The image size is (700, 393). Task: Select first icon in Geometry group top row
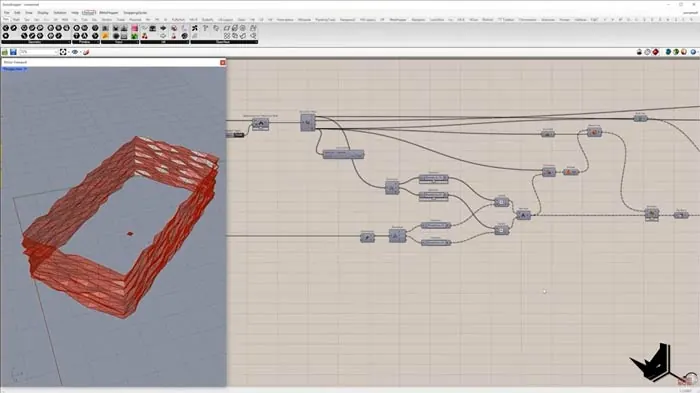click(6, 28)
